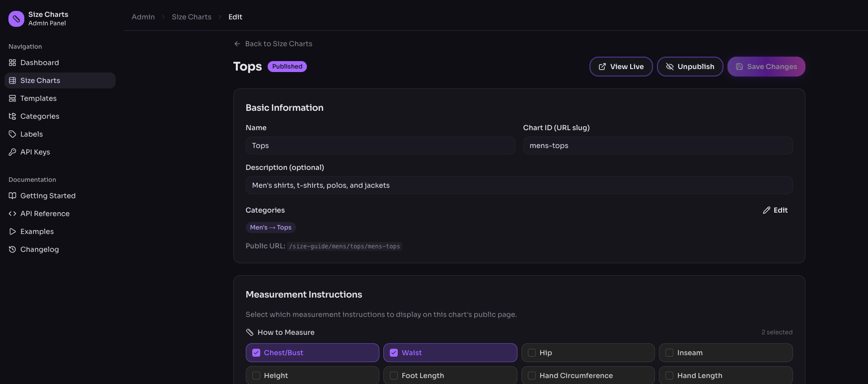Click the Changelog history icon
This screenshot has height=384, width=868.
pyautogui.click(x=12, y=249)
